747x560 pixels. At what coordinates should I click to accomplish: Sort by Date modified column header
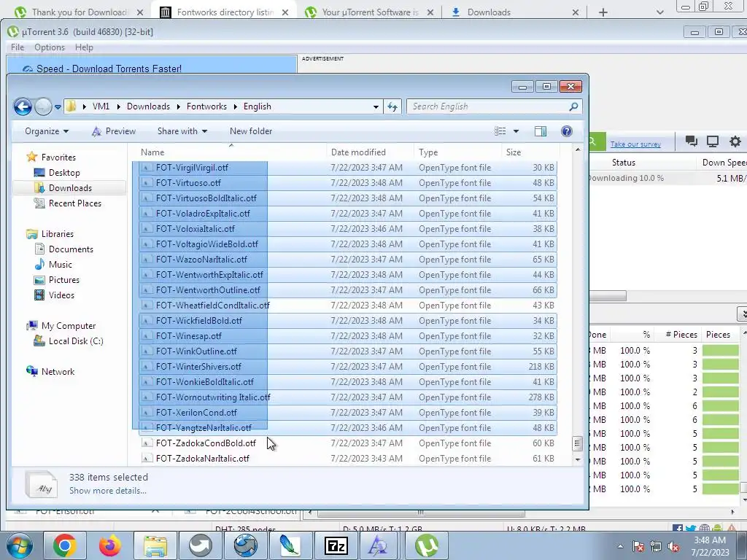[370, 152]
